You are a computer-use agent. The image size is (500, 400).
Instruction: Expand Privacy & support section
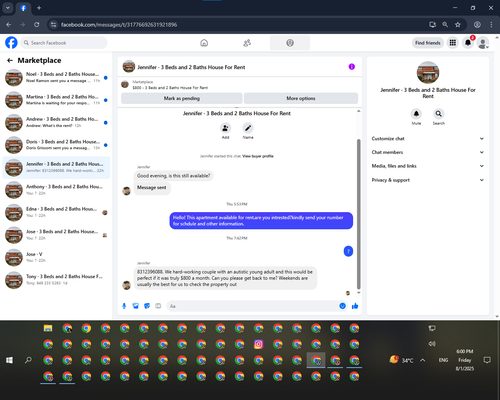coord(428,180)
